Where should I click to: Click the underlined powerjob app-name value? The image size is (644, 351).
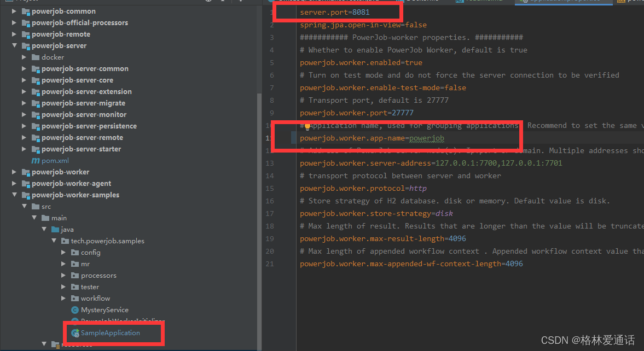pyautogui.click(x=427, y=138)
